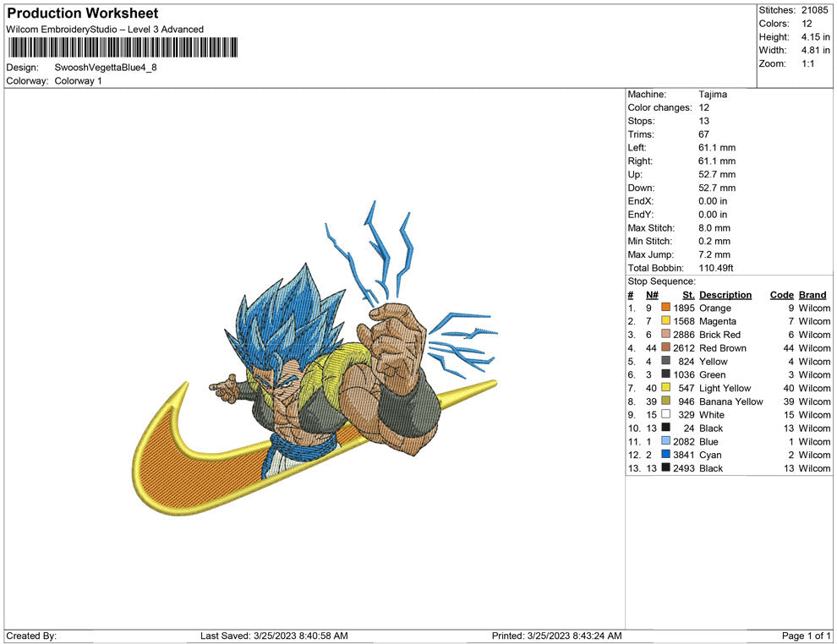The width and height of the screenshot is (837, 644).
Task: Pick the Banana Yellow swatch in row 8
Action: (x=665, y=401)
